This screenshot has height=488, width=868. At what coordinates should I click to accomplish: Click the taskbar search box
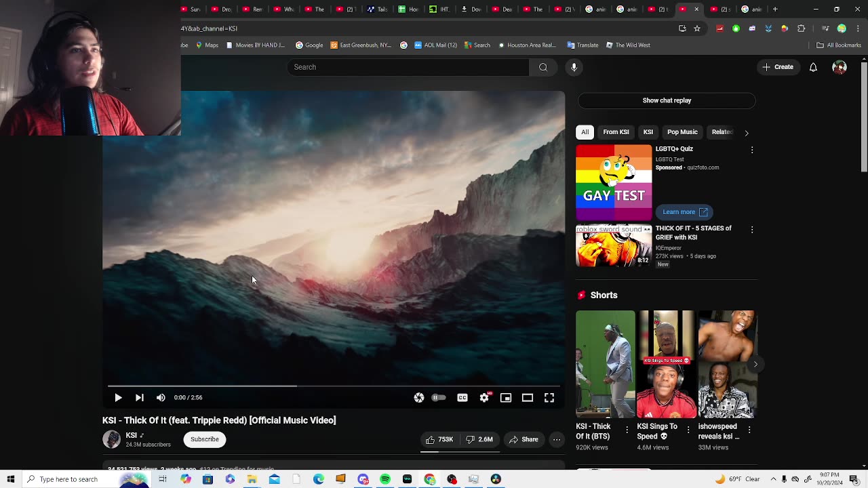(86, 479)
